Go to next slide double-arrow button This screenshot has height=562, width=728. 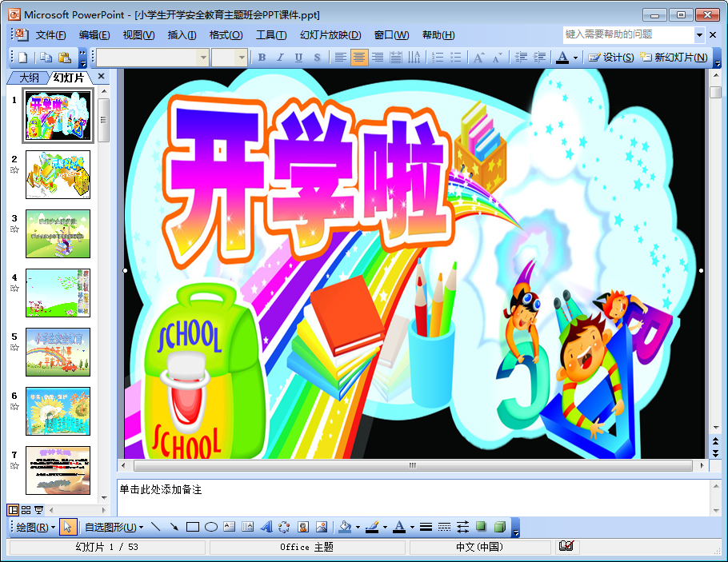pyautogui.click(x=715, y=453)
